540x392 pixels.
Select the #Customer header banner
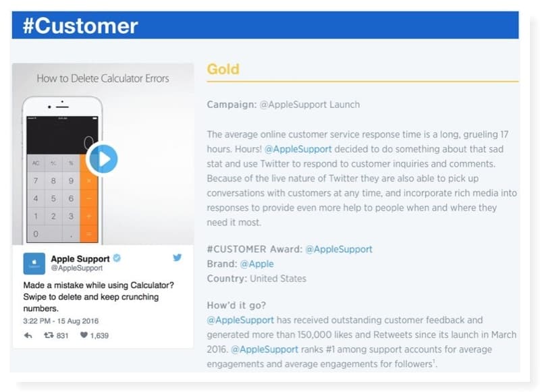tap(265, 25)
